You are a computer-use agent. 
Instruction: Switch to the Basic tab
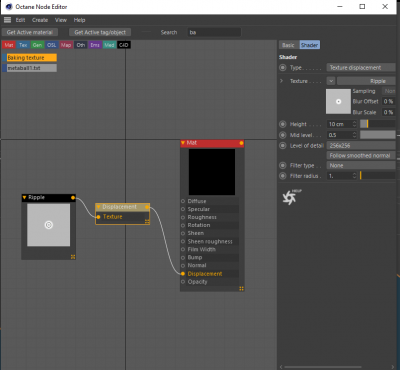click(x=288, y=45)
